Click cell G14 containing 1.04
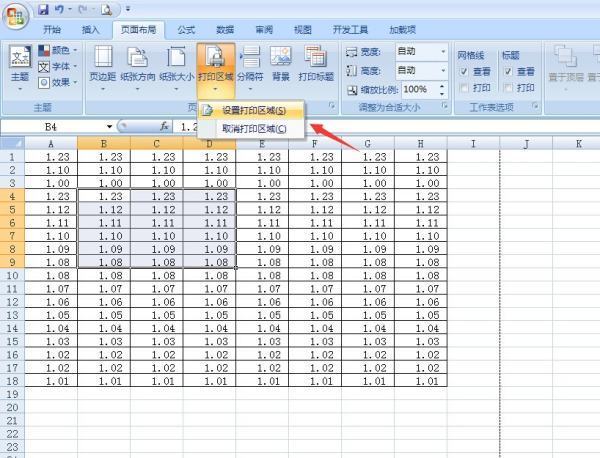The height and width of the screenshot is (458, 600). point(368,328)
